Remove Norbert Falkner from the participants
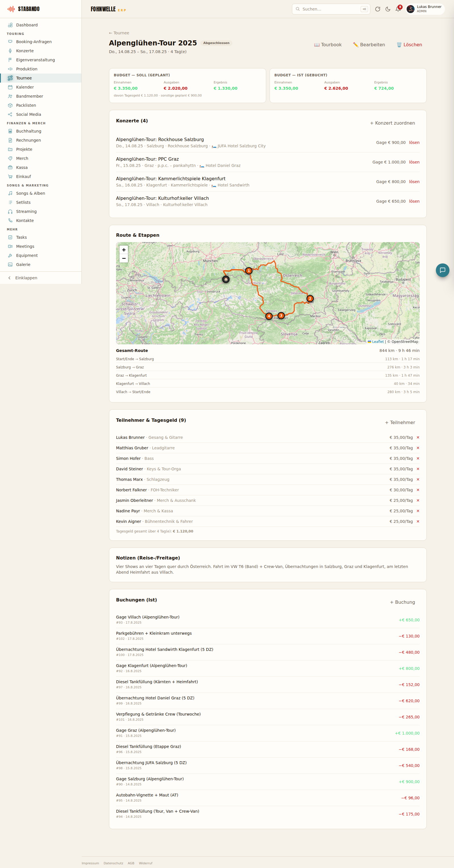The width and height of the screenshot is (454, 868). click(418, 490)
